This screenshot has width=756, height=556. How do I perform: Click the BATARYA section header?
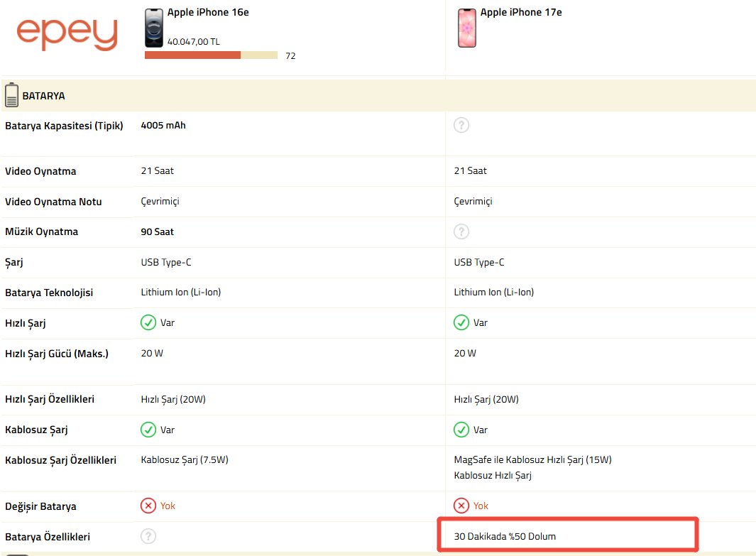pyautogui.click(x=44, y=95)
